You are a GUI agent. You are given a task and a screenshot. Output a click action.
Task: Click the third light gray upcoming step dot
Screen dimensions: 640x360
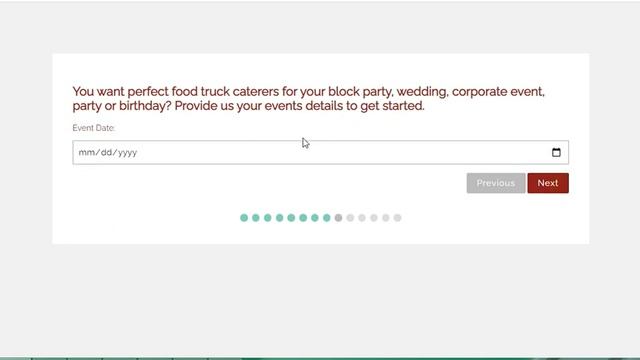(x=374, y=218)
